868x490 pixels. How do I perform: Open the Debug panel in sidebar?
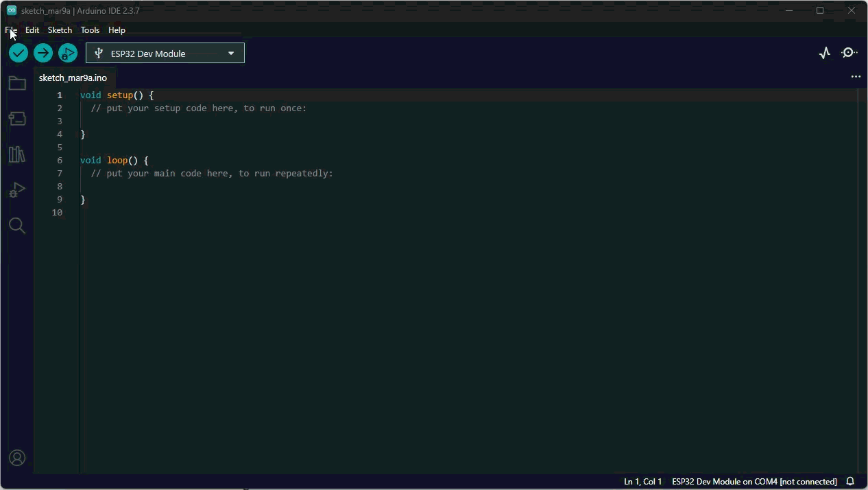(x=17, y=190)
